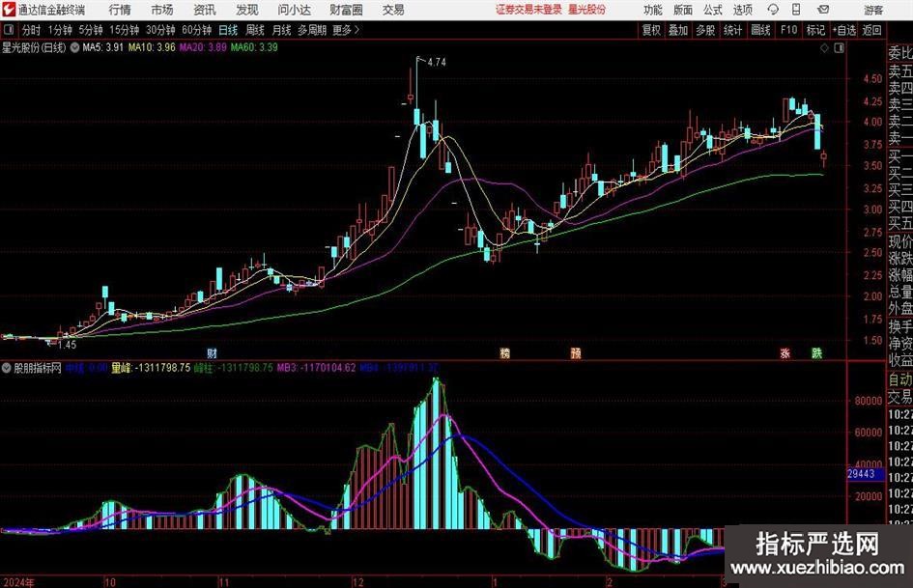This screenshot has height=588, width=913.
Task: Add stock with +自选 button
Action: 844,30
